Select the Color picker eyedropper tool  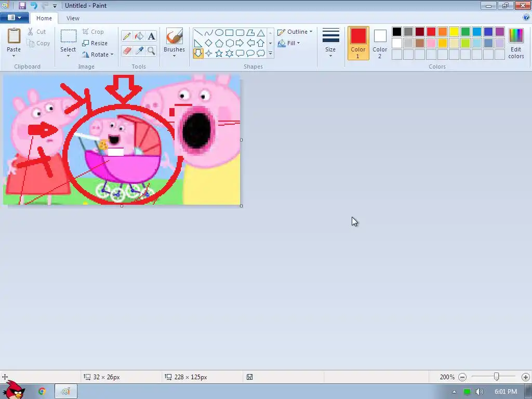[139, 50]
